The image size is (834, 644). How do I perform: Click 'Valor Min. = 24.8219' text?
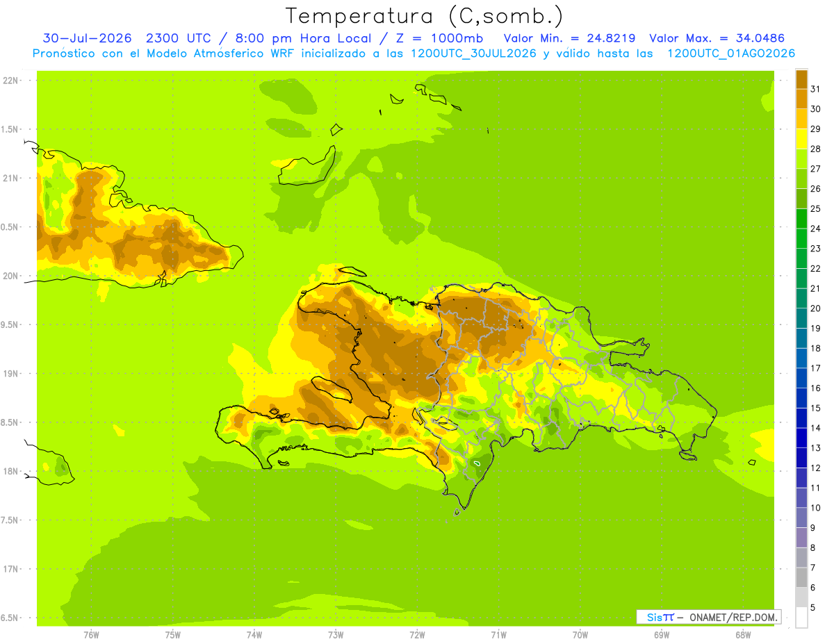[569, 38]
